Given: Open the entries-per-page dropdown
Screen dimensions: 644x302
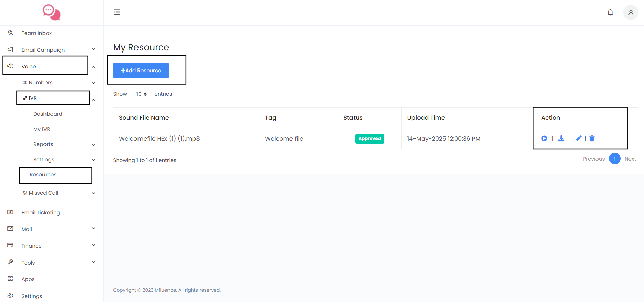Looking at the screenshot, I should (x=141, y=94).
